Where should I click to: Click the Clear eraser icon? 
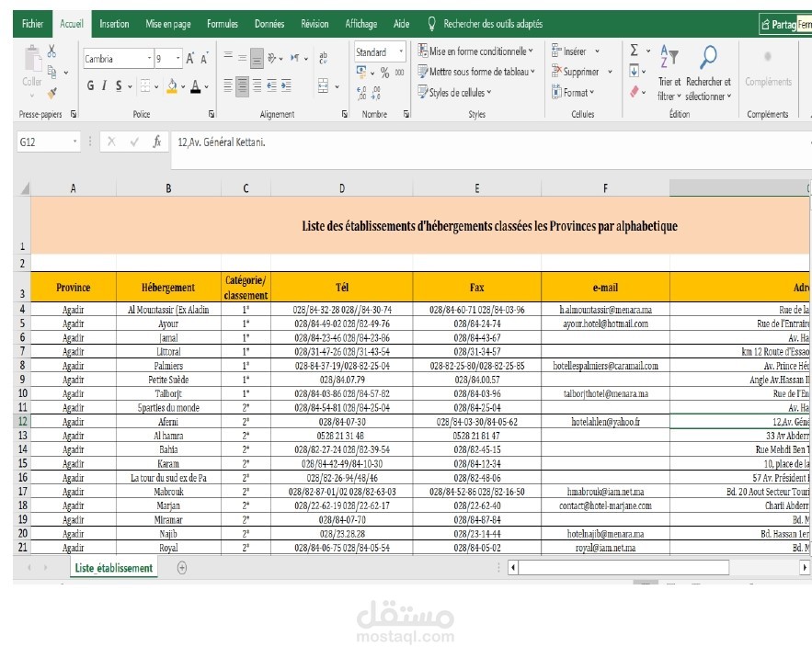634,92
